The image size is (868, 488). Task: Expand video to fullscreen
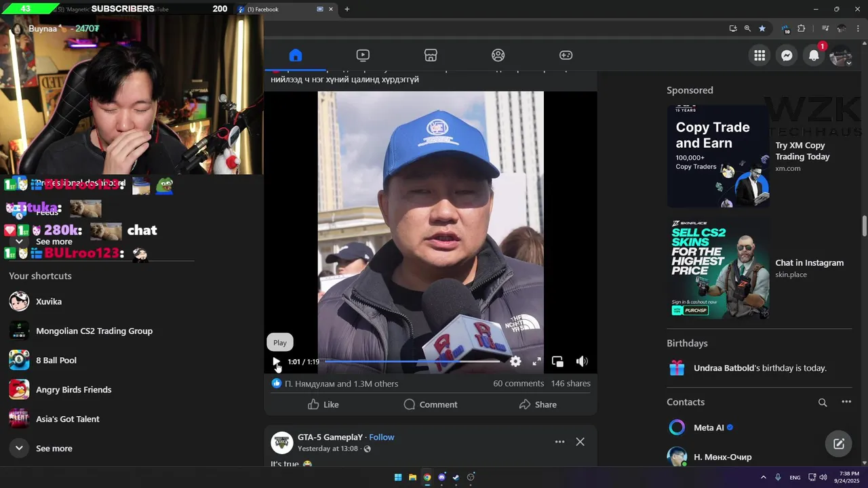[x=536, y=362]
